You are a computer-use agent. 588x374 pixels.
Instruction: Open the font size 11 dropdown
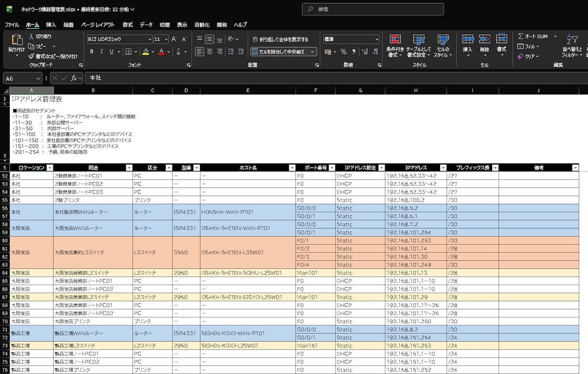[x=166, y=40]
